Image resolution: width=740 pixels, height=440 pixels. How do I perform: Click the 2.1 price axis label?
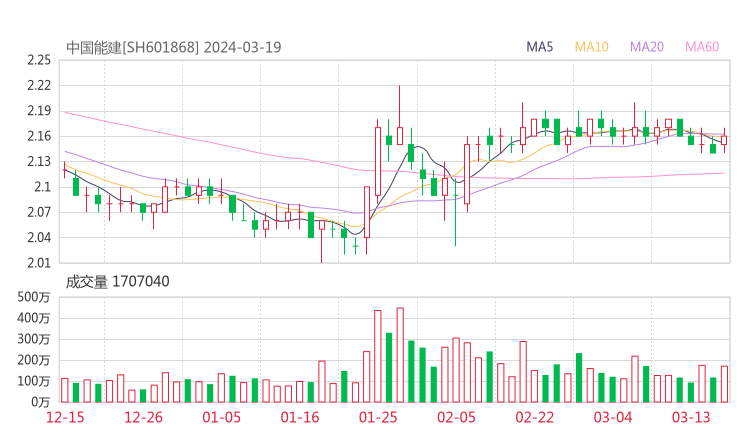tap(42, 187)
